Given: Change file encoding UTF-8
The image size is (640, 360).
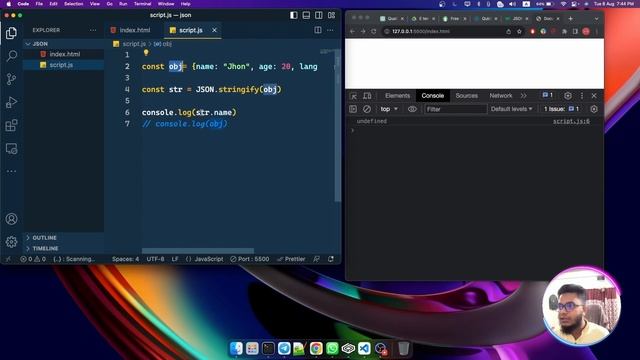Looking at the screenshot, I should point(156,259).
